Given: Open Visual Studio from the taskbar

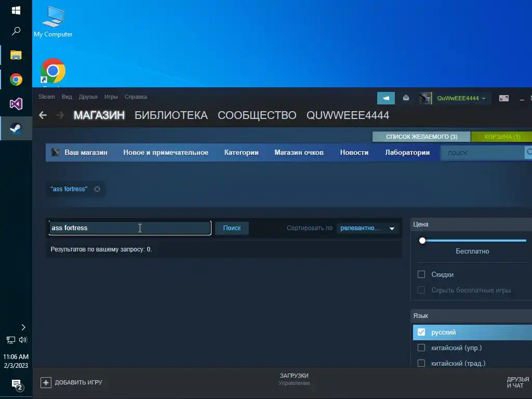Looking at the screenshot, I should 16,104.
